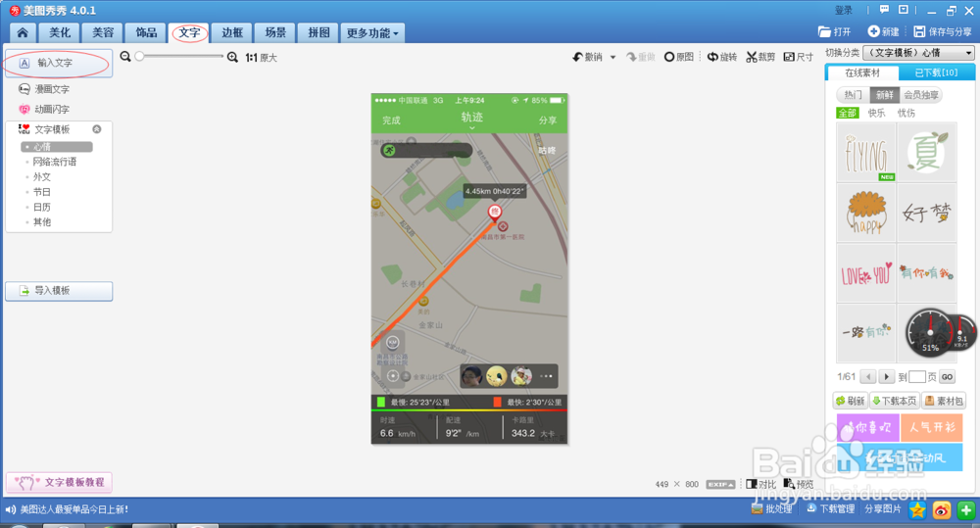This screenshot has height=528, width=980.
Task: Select 外文 category
Action: pos(42,177)
